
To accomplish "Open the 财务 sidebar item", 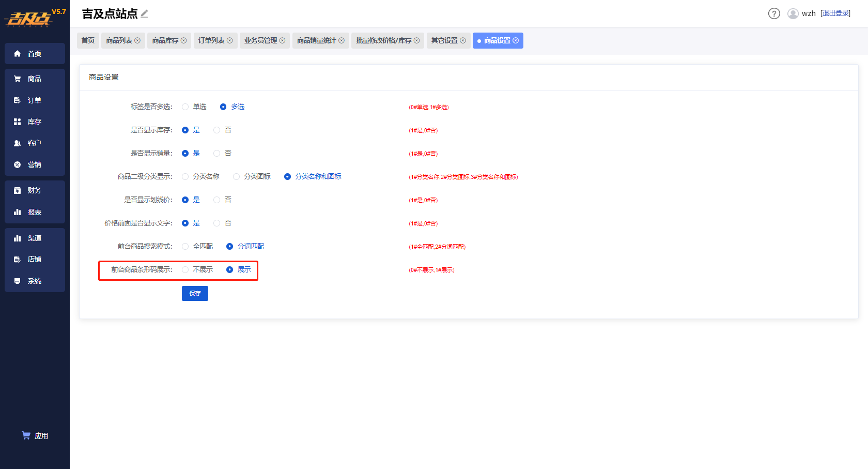I will coord(35,190).
